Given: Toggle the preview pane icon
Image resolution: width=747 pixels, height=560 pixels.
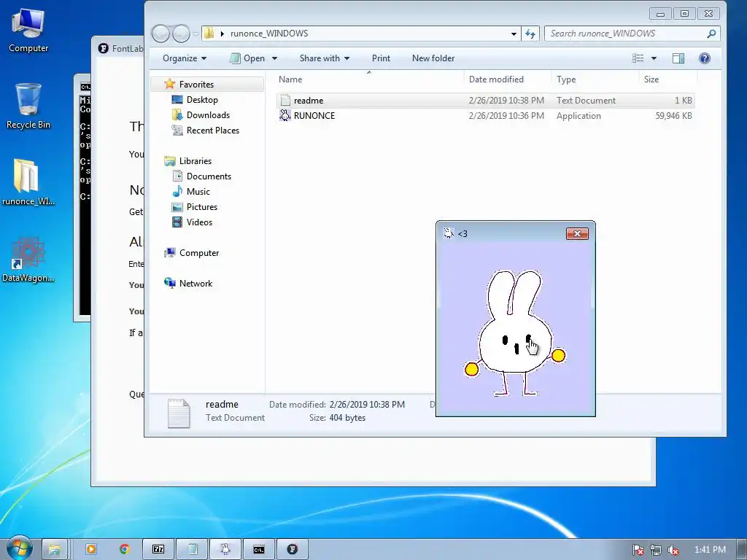Looking at the screenshot, I should coord(678,58).
